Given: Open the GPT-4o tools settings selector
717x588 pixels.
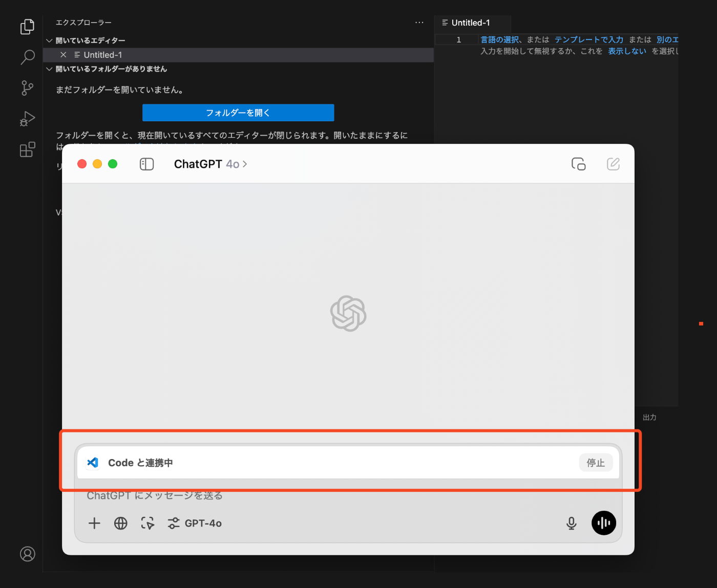Looking at the screenshot, I should click(195, 523).
